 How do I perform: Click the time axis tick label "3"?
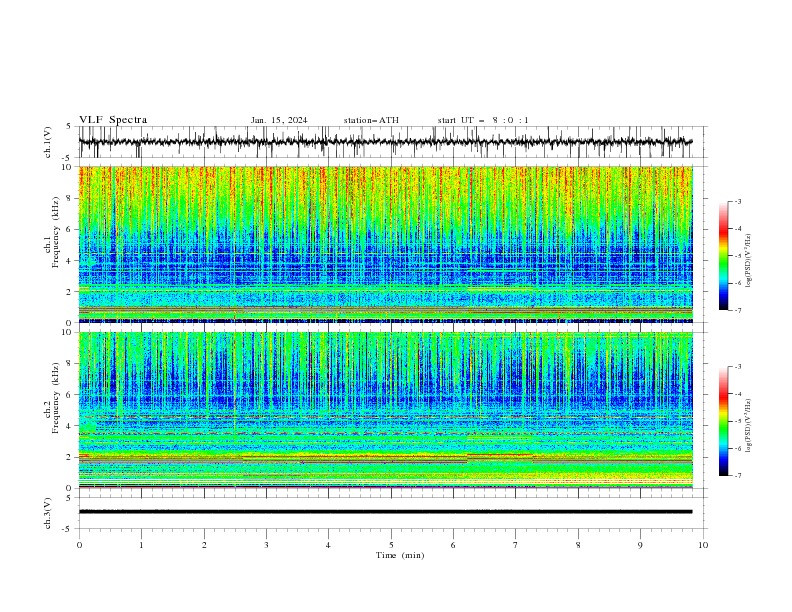click(266, 545)
